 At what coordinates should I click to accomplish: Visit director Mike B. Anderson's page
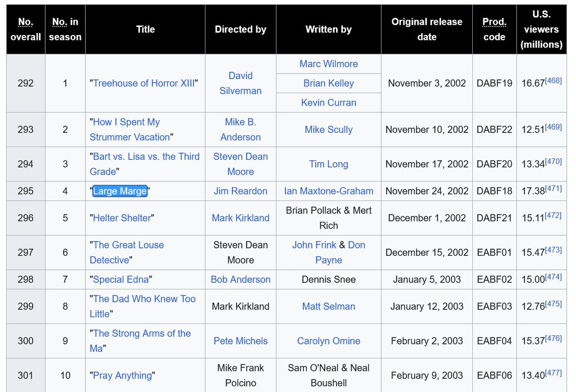pyautogui.click(x=240, y=130)
